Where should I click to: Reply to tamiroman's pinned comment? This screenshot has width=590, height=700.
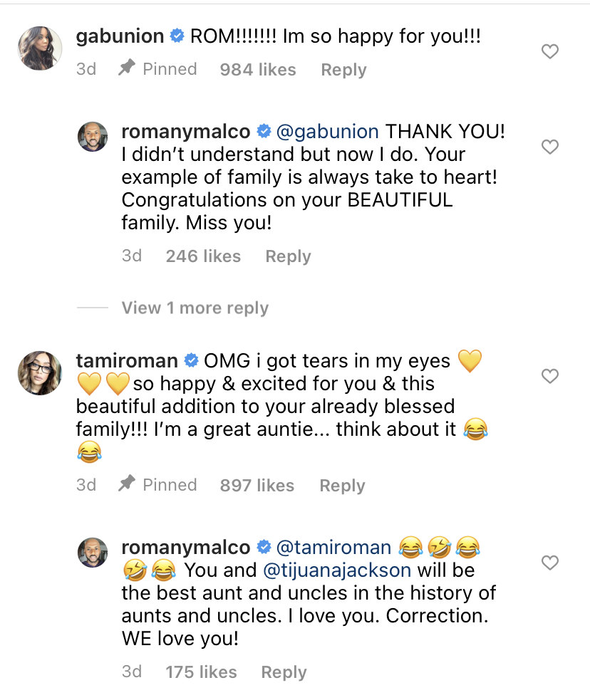point(342,486)
